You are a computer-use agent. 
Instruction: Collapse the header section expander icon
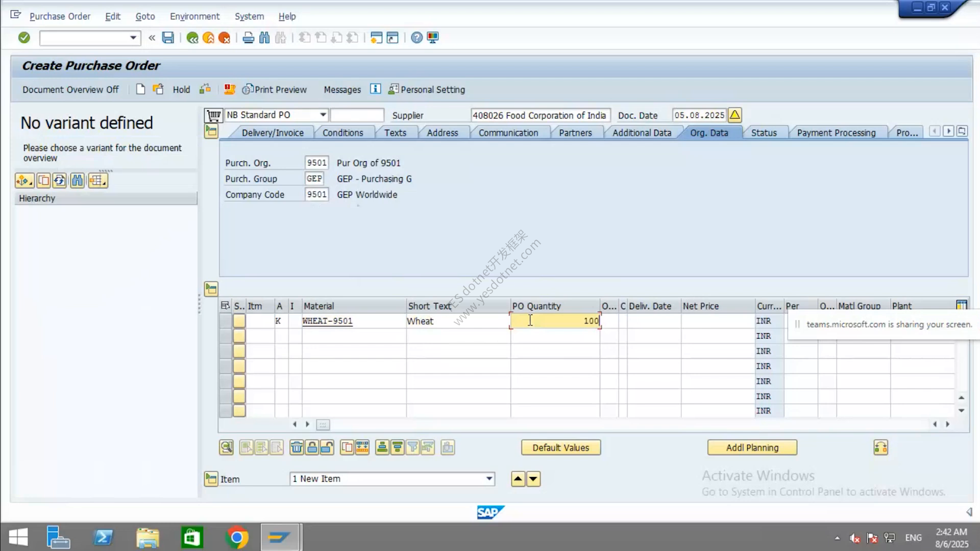pos(211,132)
